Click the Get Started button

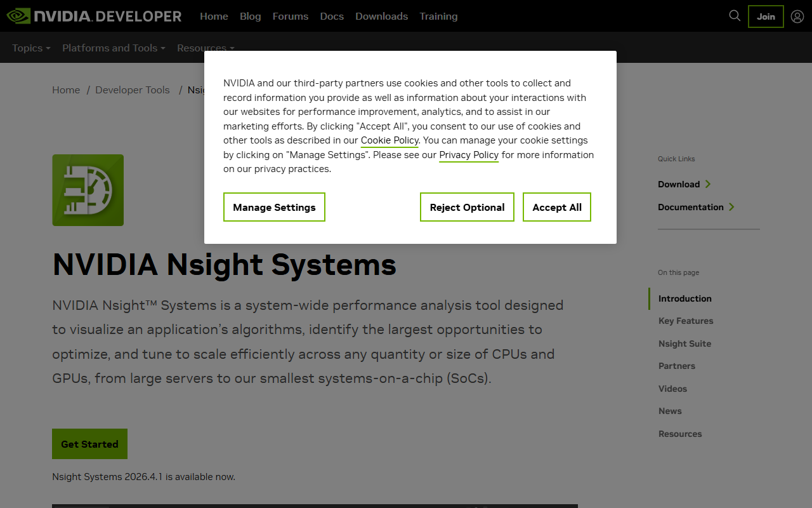click(89, 444)
